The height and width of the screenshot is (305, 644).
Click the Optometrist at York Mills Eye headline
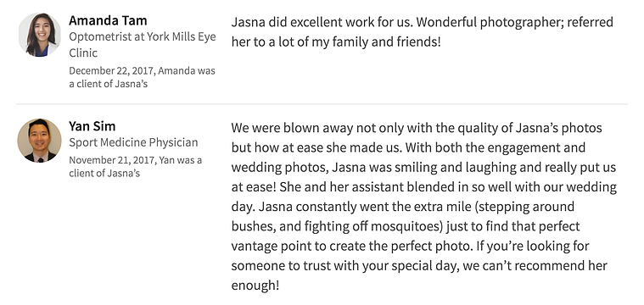click(142, 36)
